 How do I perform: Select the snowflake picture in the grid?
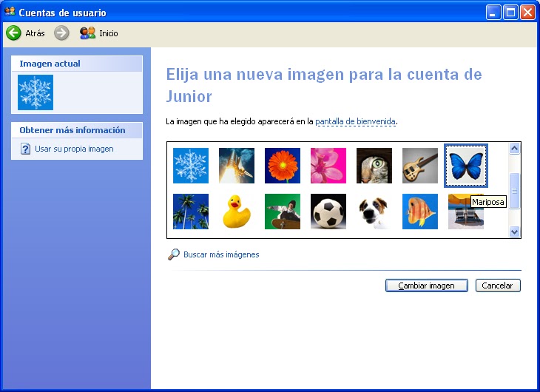tap(190, 166)
